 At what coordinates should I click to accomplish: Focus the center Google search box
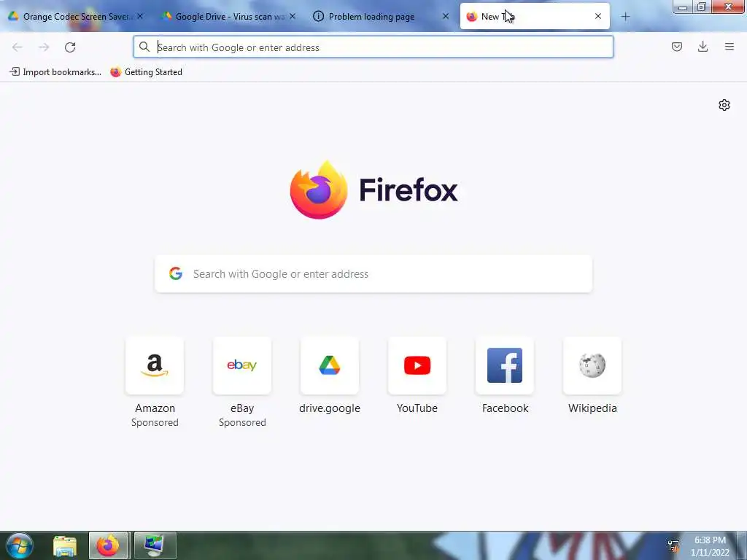point(373,274)
